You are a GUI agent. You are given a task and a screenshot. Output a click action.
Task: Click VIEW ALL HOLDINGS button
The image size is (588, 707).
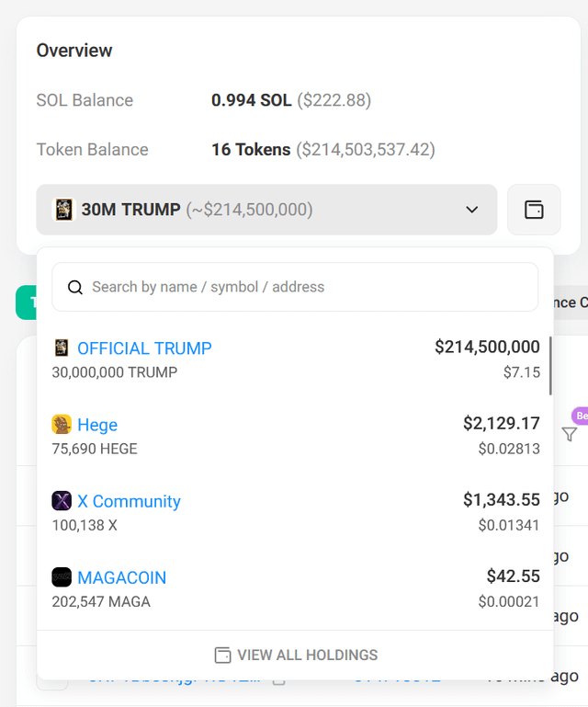[296, 656]
